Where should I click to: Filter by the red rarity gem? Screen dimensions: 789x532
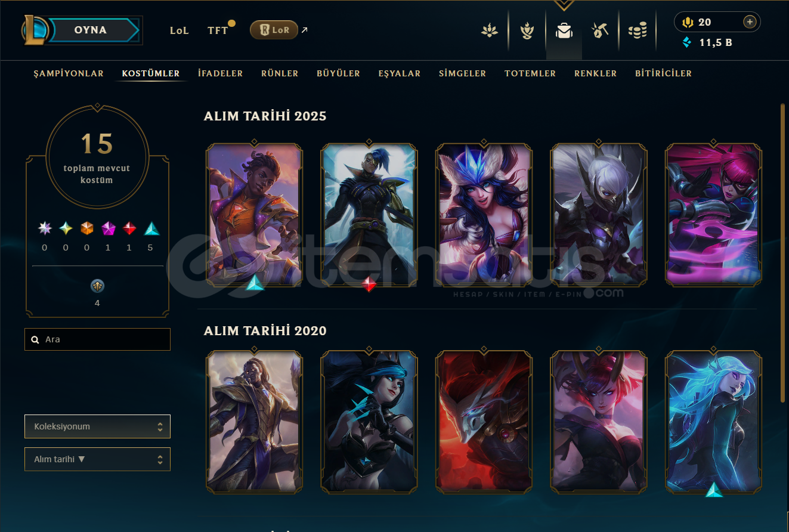click(x=129, y=228)
